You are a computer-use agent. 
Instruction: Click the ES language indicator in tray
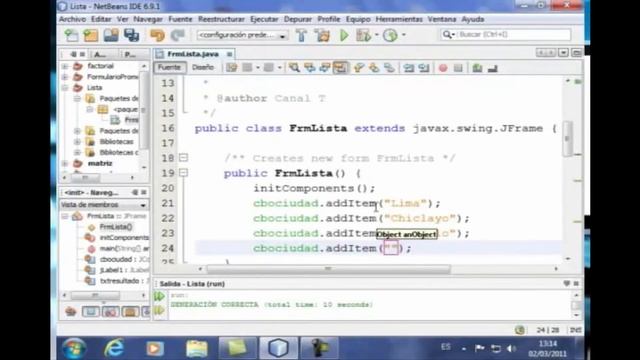pos(446,347)
